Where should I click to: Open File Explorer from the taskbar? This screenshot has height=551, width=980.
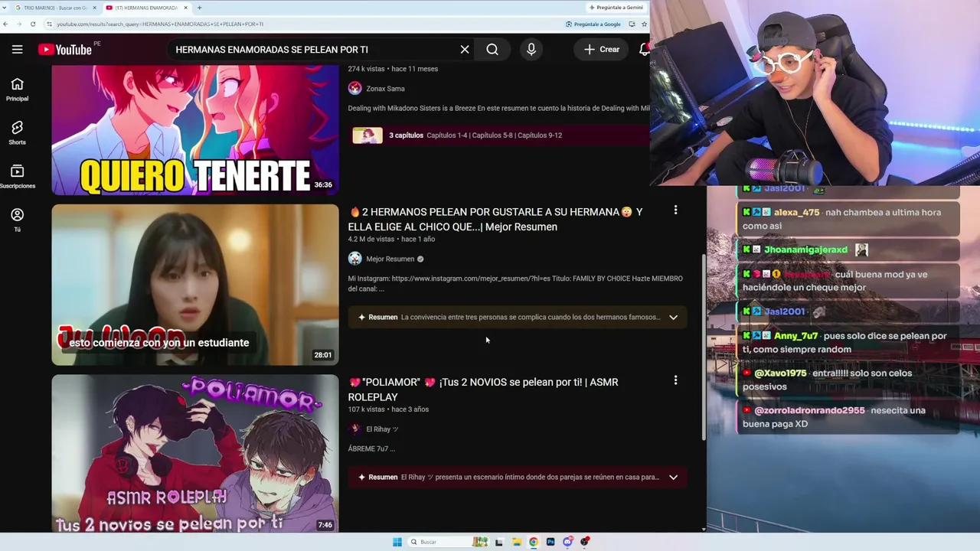(517, 542)
